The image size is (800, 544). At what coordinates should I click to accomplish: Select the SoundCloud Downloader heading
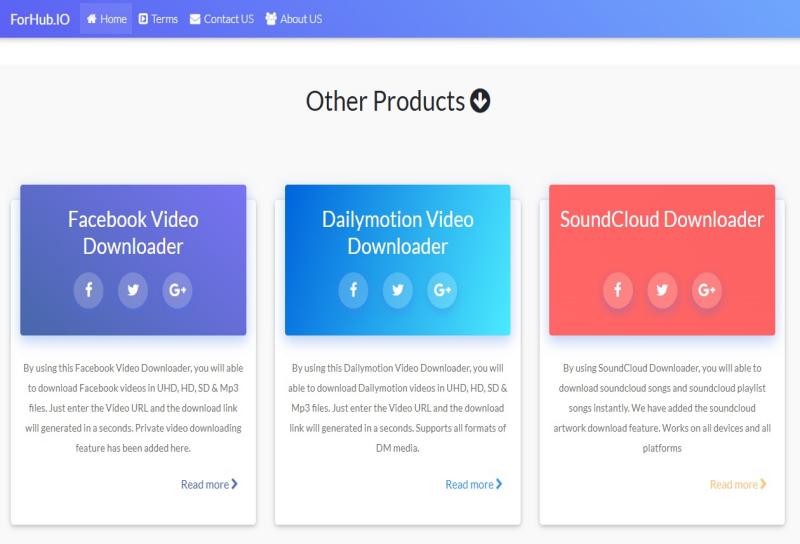(662, 219)
